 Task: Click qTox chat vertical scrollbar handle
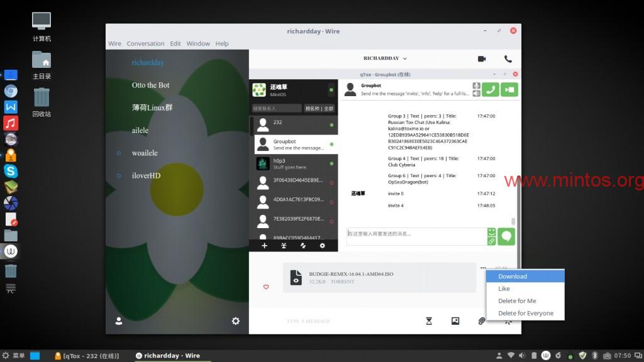pos(513,221)
